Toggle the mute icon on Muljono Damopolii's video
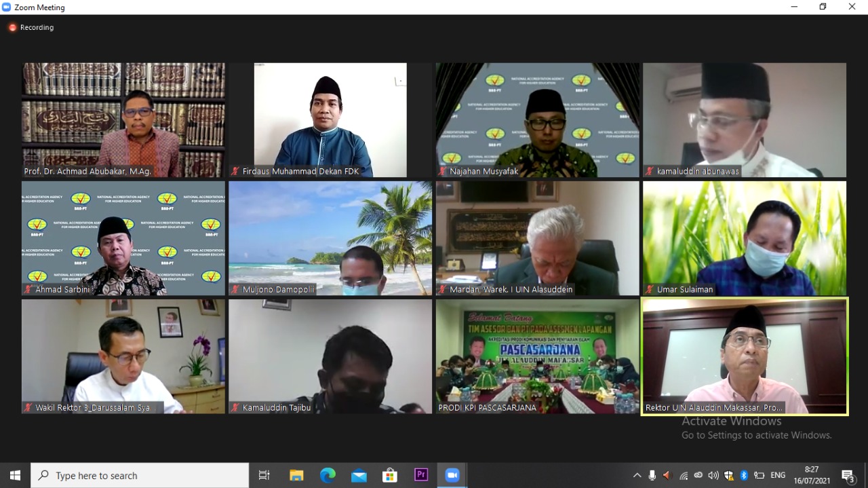 (235, 289)
